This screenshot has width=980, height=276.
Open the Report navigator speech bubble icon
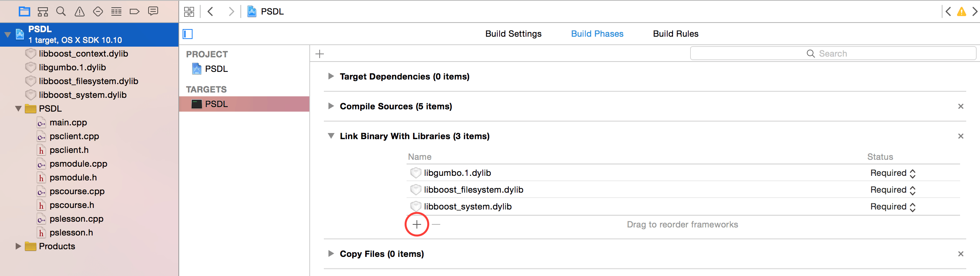coord(153,11)
